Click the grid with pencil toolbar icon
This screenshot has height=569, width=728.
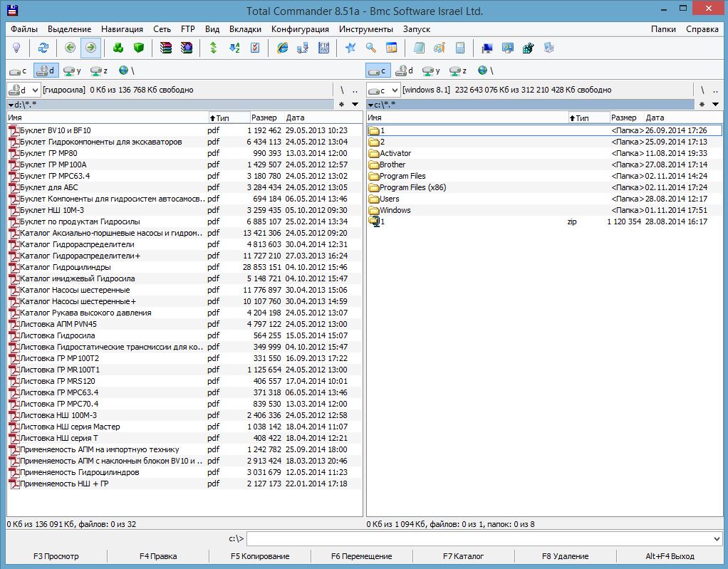[529, 48]
